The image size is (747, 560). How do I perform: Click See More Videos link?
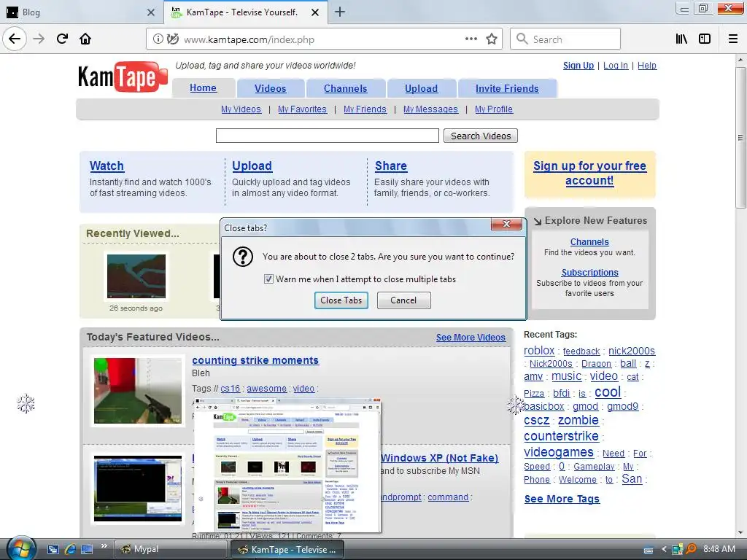click(x=471, y=338)
